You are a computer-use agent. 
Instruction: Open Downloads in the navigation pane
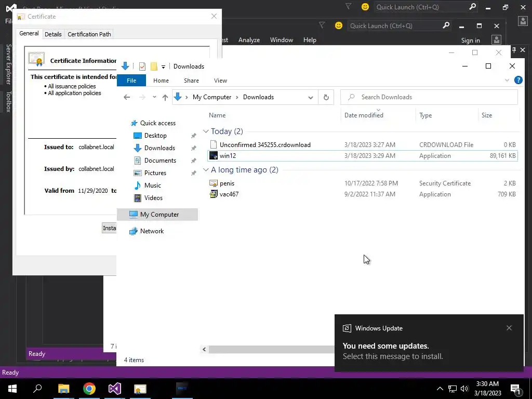pos(159,148)
